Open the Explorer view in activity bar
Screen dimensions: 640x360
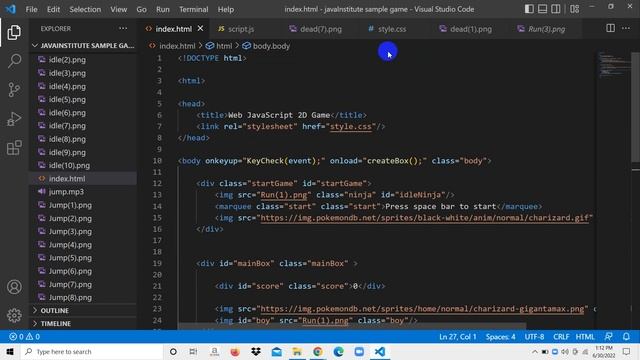tap(14, 33)
